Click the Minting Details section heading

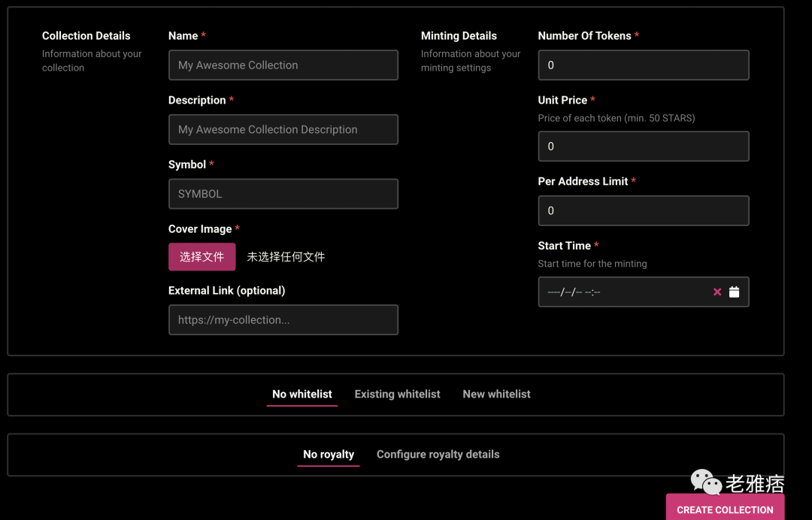point(459,35)
